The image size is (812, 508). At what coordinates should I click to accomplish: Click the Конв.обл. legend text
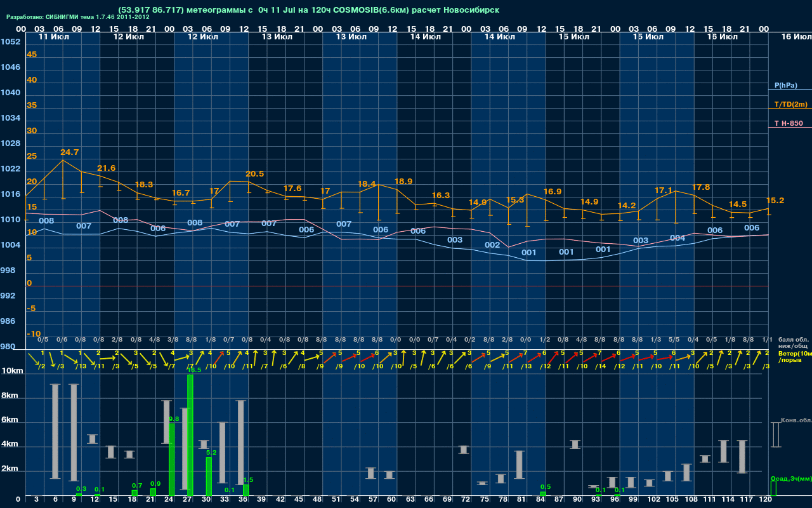click(x=796, y=420)
